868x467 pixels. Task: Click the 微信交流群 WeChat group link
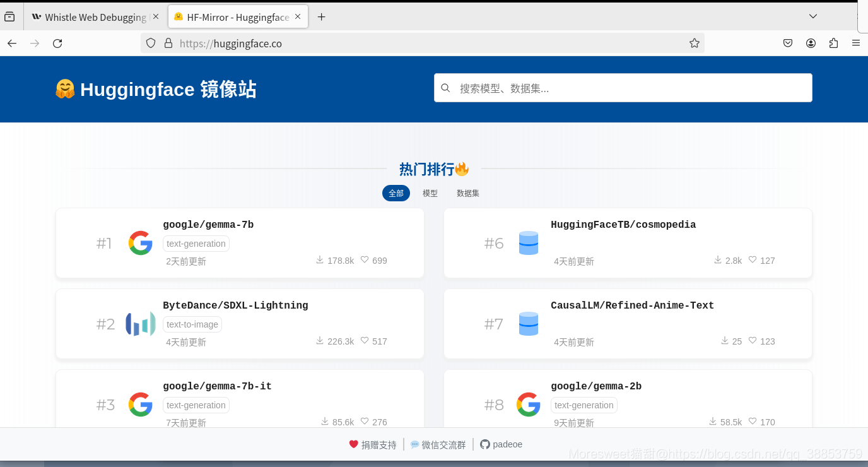pos(438,445)
